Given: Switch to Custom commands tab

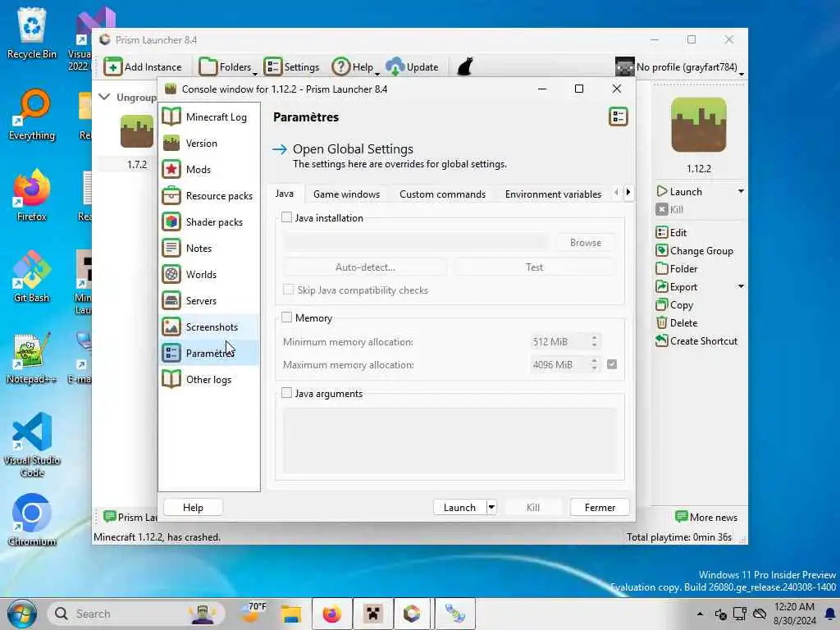Looking at the screenshot, I should coord(442,194).
